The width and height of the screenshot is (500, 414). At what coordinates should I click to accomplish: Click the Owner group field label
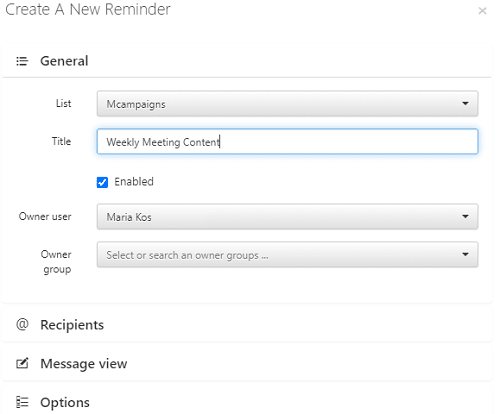point(56,262)
